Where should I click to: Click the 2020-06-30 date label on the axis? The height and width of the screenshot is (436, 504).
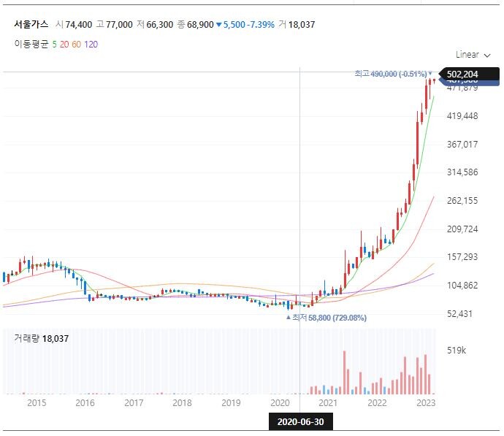(300, 421)
